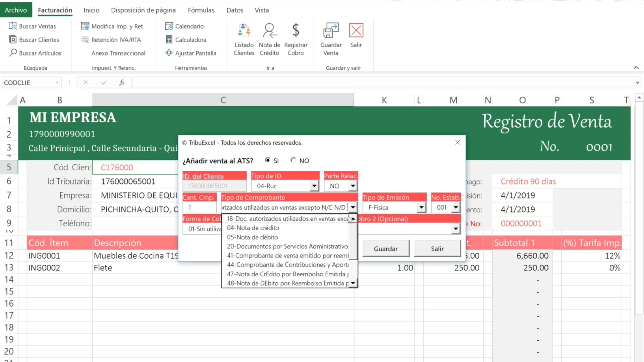This screenshot has width=644, height=362.
Task: Open the Tipo de Emisión dropdown
Action: pos(422,207)
